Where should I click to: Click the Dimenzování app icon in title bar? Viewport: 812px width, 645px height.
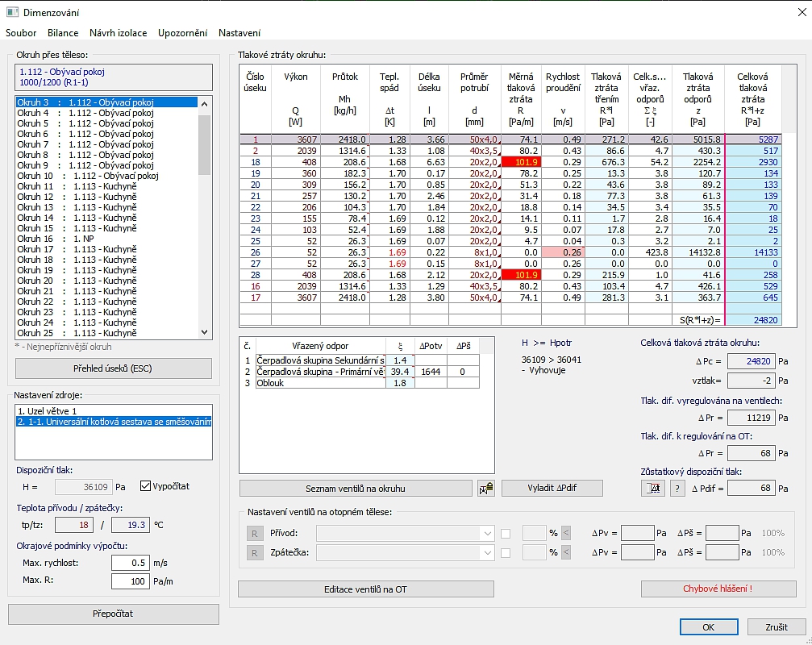pyautogui.click(x=12, y=12)
